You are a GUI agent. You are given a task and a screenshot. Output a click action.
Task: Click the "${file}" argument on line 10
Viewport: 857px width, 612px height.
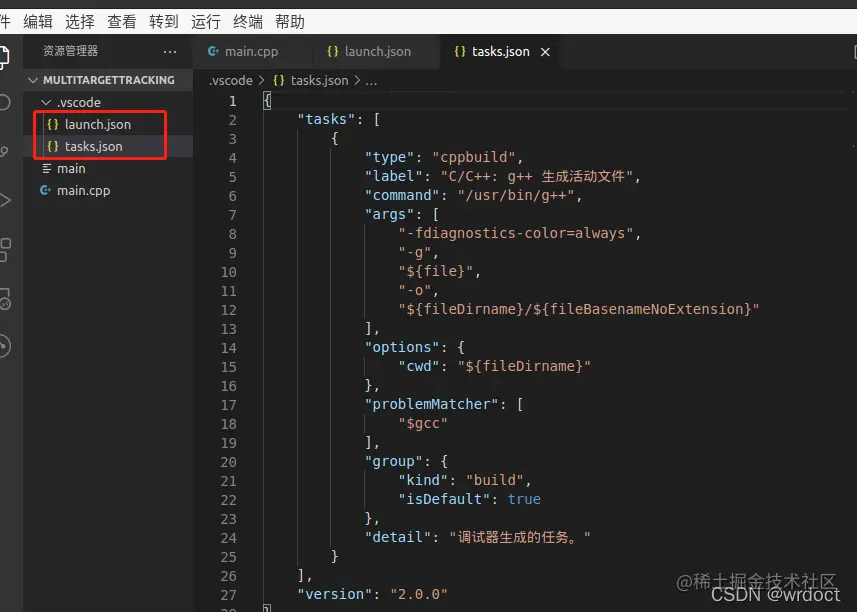click(x=436, y=272)
